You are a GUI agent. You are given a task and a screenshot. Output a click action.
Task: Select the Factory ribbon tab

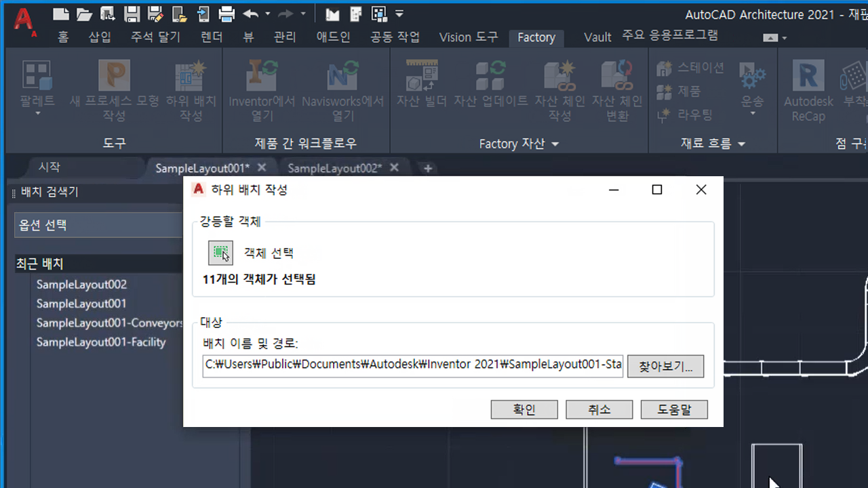(536, 38)
